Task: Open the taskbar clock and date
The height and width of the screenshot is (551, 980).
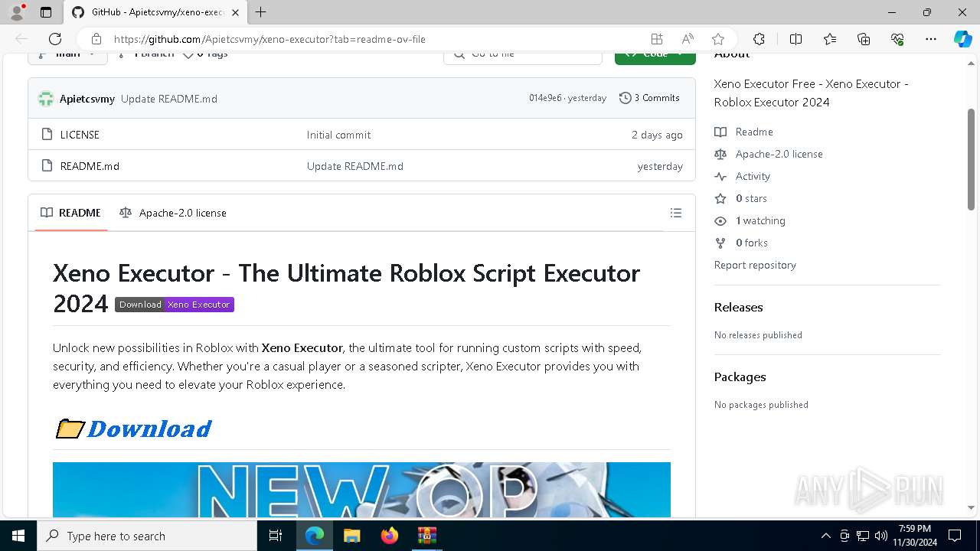Action: tap(915, 536)
